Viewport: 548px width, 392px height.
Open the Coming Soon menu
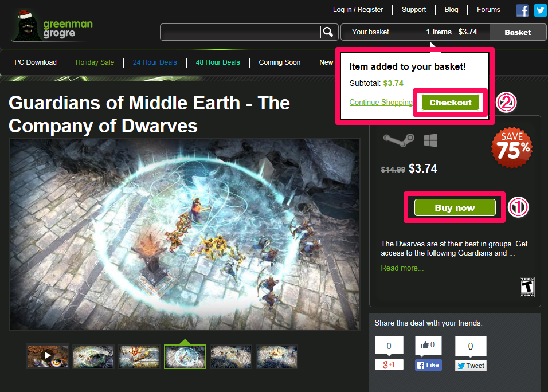[280, 62]
